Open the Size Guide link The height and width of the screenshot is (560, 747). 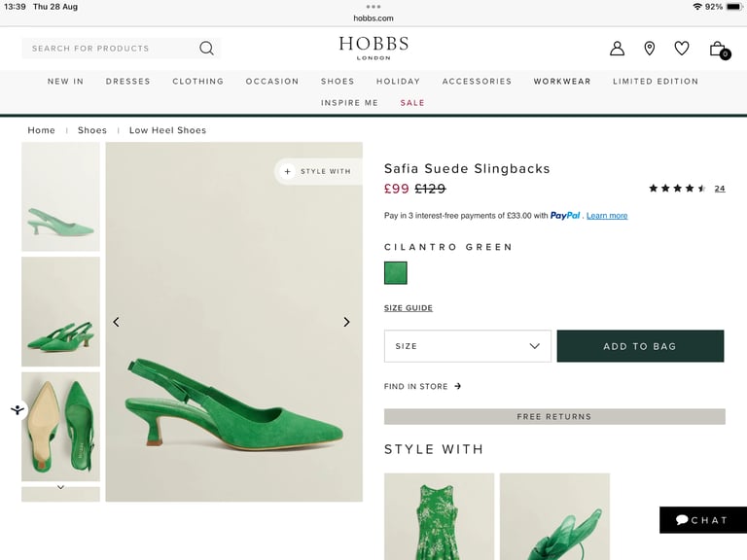409,308
